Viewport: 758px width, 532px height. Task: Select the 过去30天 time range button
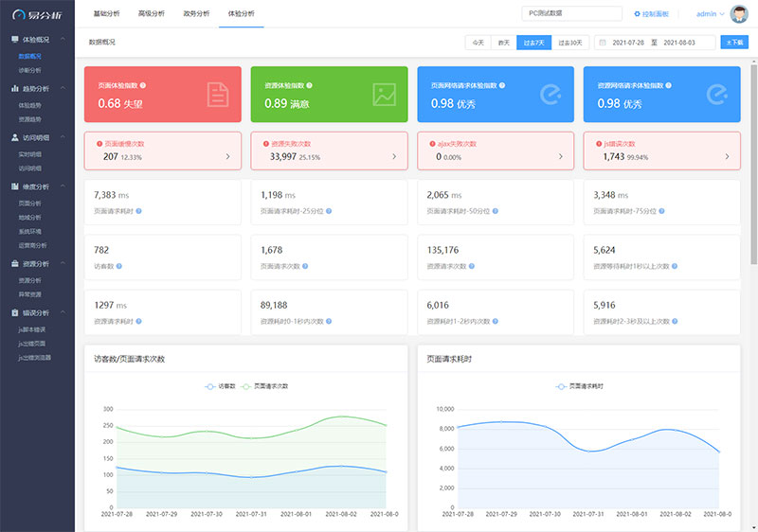(x=571, y=43)
